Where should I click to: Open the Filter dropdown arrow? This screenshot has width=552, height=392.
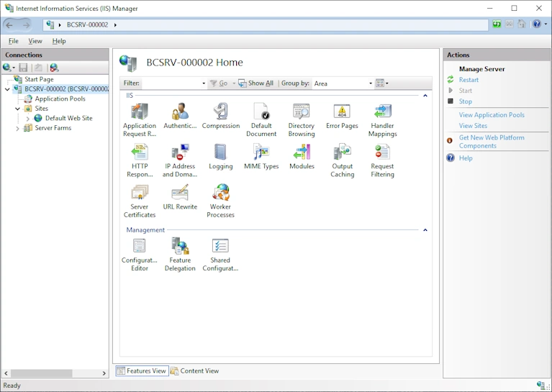pyautogui.click(x=204, y=83)
